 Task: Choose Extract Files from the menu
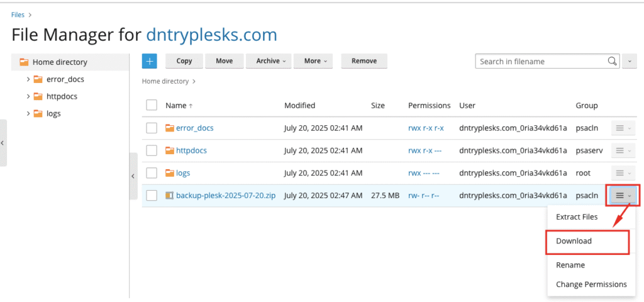[577, 217]
